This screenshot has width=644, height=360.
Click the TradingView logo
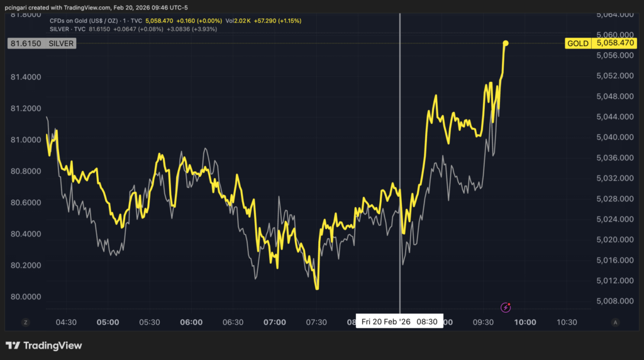click(44, 346)
